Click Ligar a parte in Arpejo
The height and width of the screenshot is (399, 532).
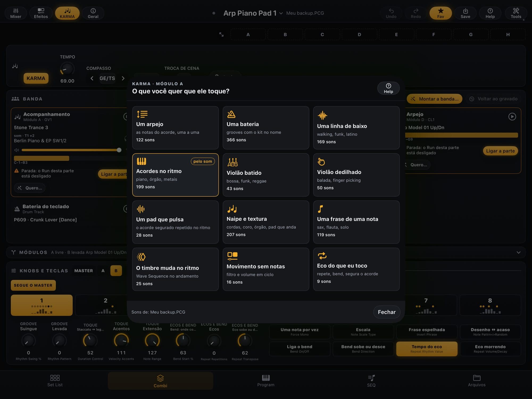point(500,151)
